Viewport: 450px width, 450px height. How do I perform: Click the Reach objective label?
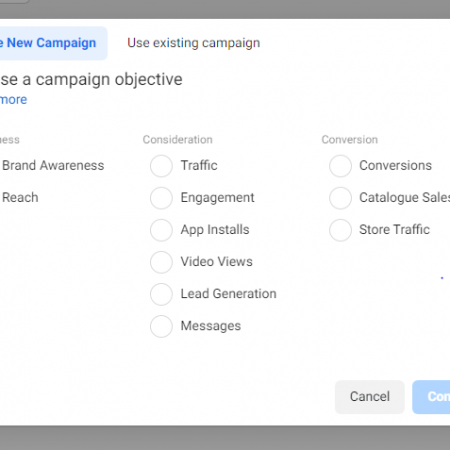[20, 197]
